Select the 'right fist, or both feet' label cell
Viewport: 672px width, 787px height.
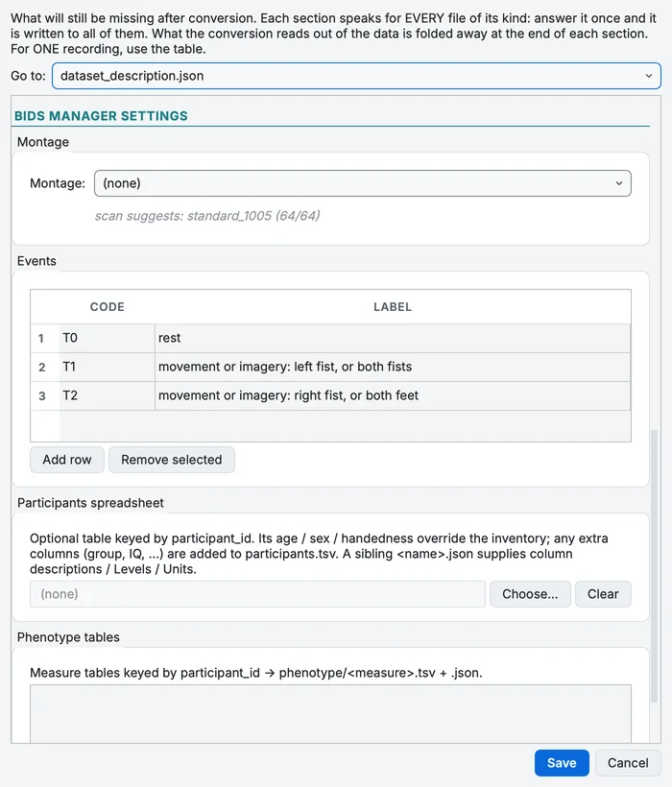tap(393, 395)
